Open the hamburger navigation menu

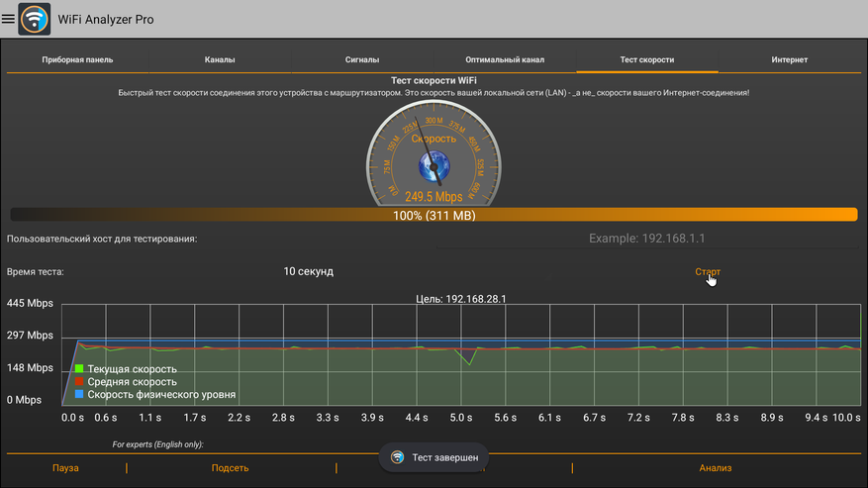click(8, 19)
